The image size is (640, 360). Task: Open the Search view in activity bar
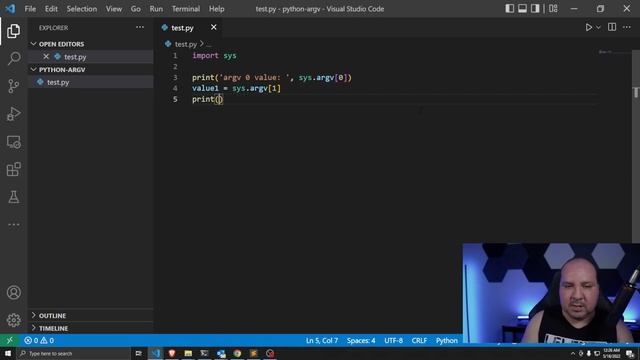point(13,58)
